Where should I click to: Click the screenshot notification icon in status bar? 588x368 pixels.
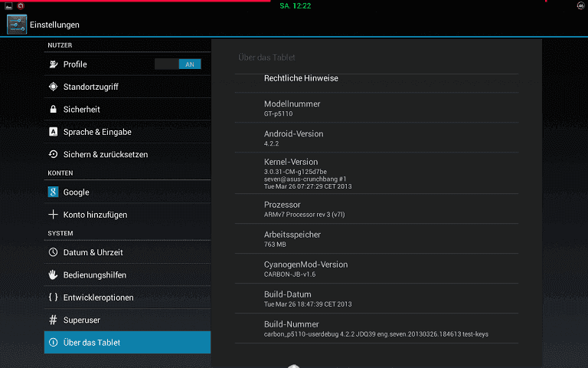click(x=8, y=6)
